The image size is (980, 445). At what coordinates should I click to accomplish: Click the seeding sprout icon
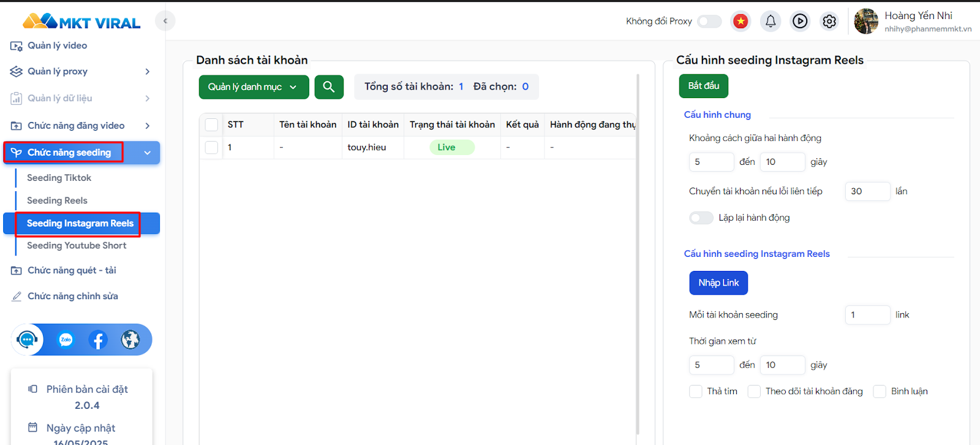point(17,153)
